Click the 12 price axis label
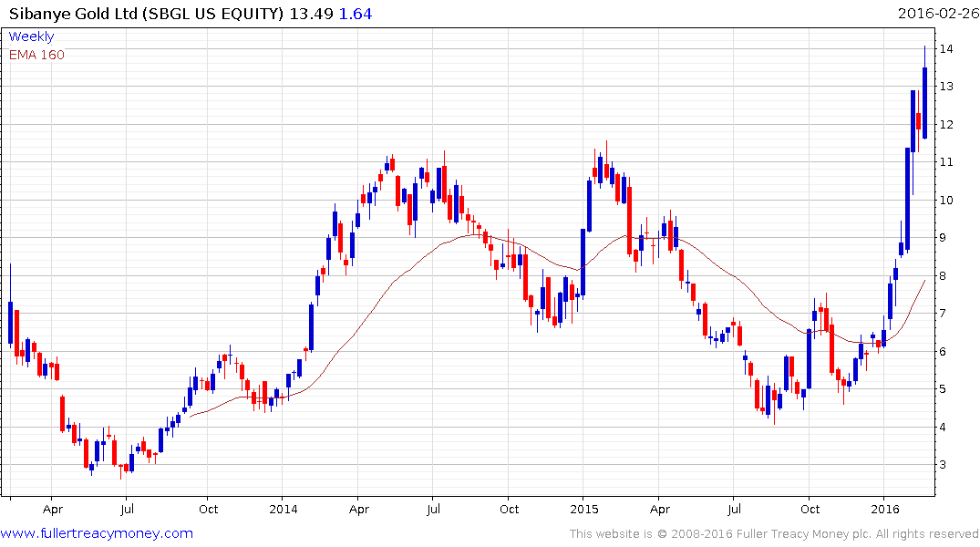This screenshot has width=980, height=547. point(946,124)
